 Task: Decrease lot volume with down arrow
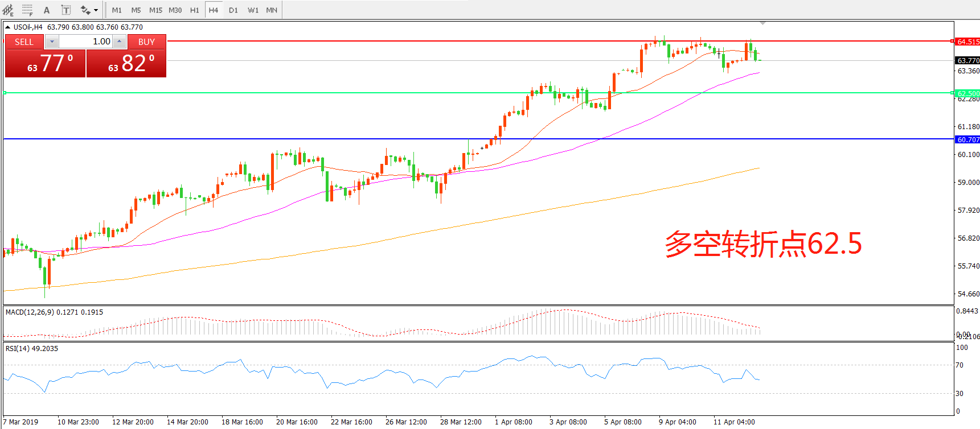[52, 42]
